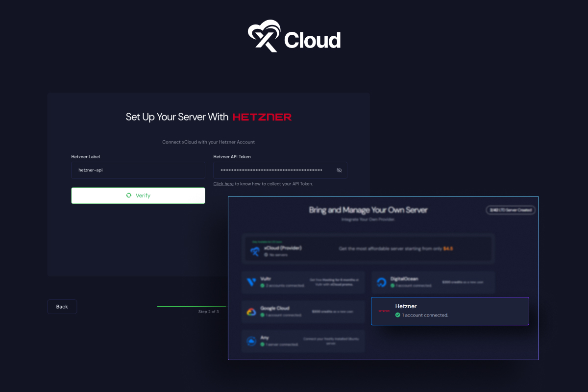This screenshot has width=588, height=392.
Task: Open the 'Click here' API token help link
Action: pyautogui.click(x=223, y=184)
